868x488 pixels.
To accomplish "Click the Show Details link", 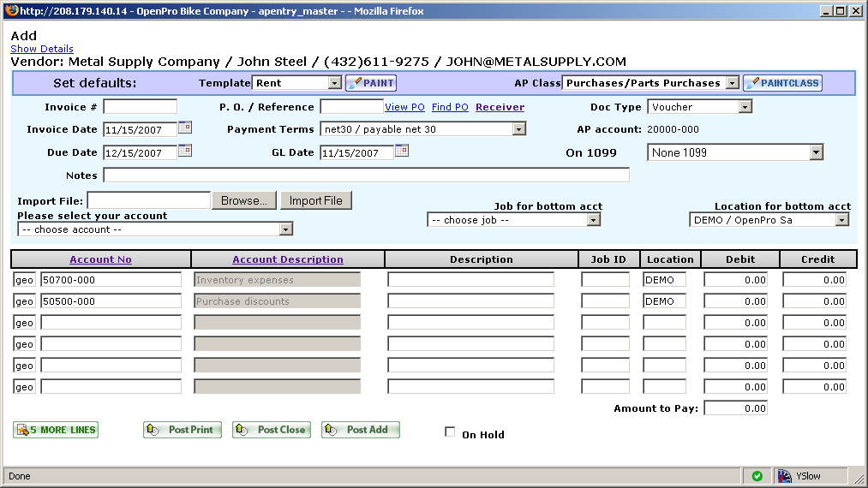I will point(42,49).
